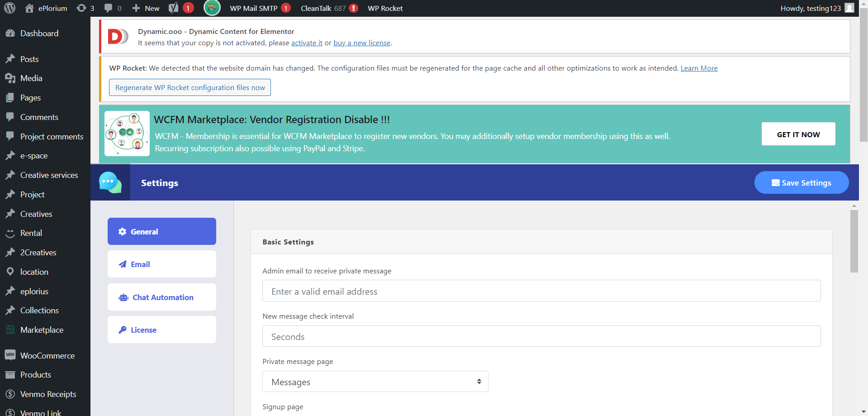Follow the activate it link
This screenshot has height=416, width=868.
coord(307,43)
